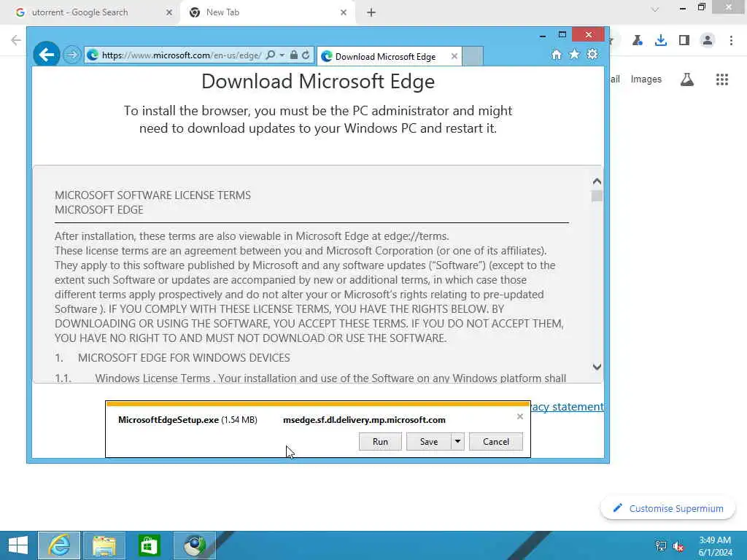Click the search magnifier in IE address bar
Viewport: 747px width, 560px height.
point(270,55)
